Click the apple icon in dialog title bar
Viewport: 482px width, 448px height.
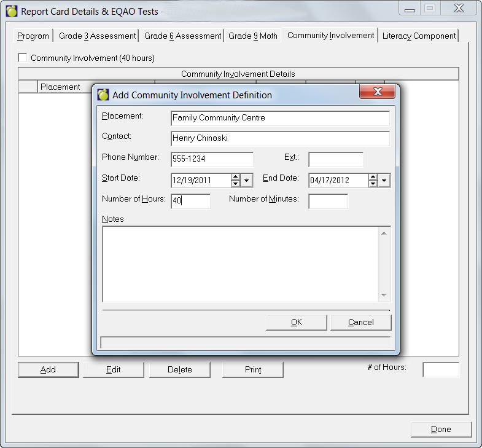click(x=104, y=95)
